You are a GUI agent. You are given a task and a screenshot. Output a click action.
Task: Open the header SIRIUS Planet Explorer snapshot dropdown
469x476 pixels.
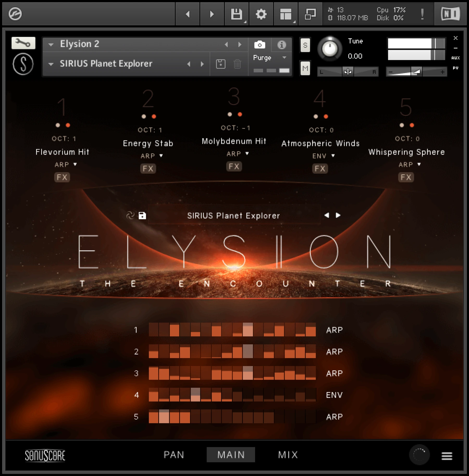point(51,64)
